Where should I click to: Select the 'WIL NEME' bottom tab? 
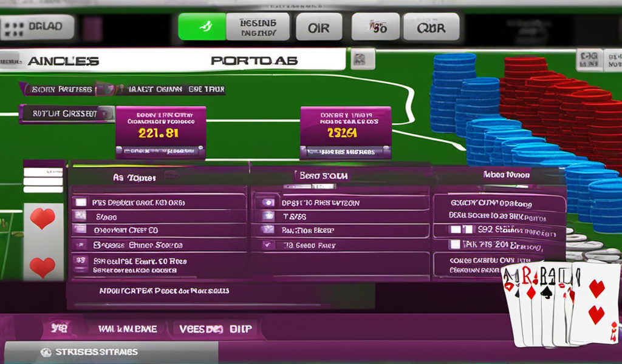[127, 329]
